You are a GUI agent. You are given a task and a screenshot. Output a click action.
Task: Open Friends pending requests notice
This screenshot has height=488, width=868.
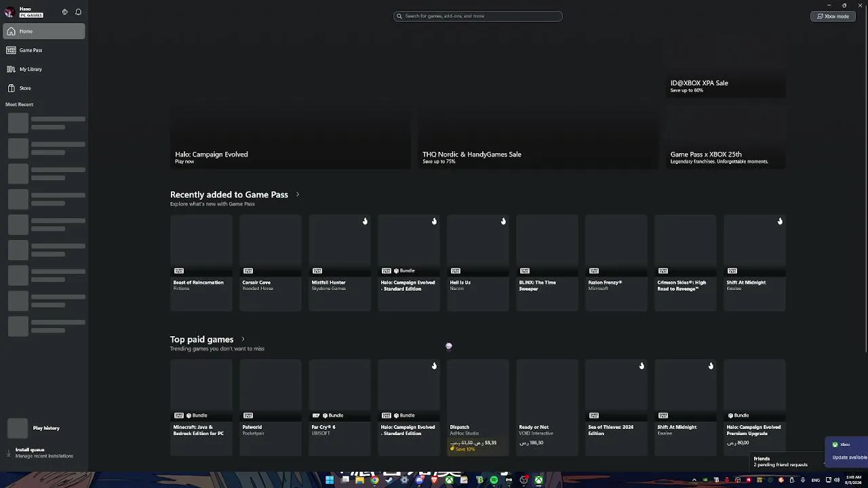point(787,462)
